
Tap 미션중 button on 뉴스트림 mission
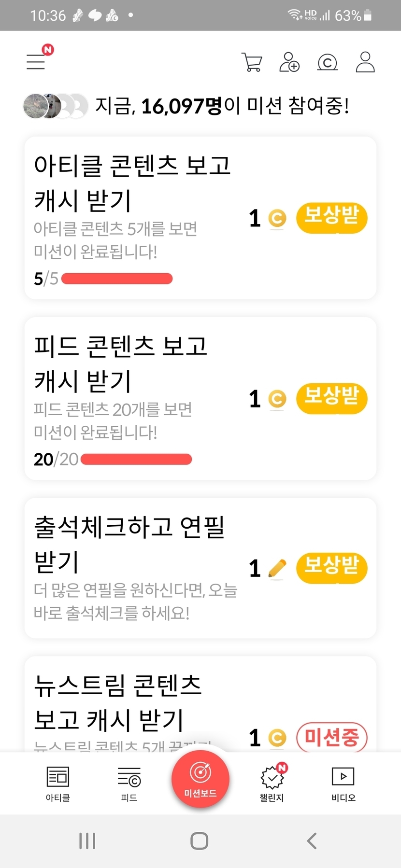pyautogui.click(x=331, y=737)
